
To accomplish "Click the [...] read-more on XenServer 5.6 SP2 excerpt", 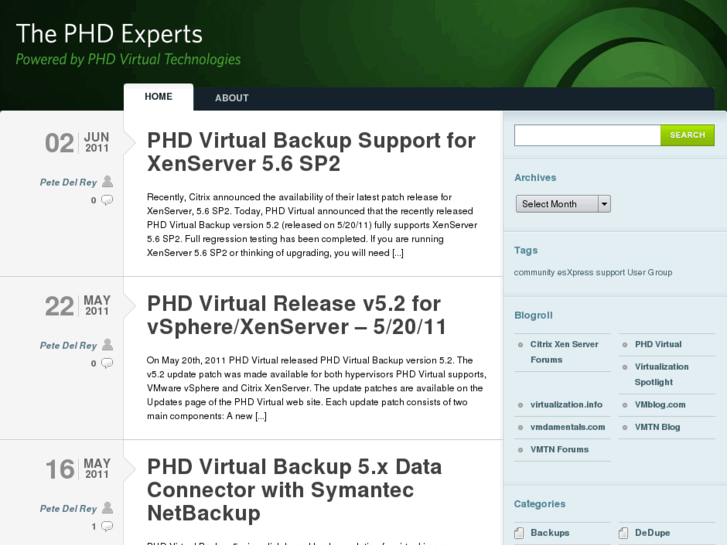I will (x=398, y=253).
